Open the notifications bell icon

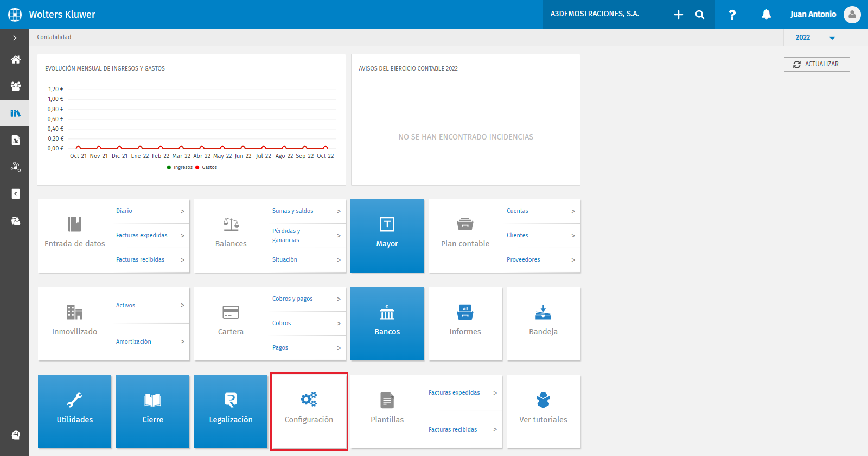766,15
